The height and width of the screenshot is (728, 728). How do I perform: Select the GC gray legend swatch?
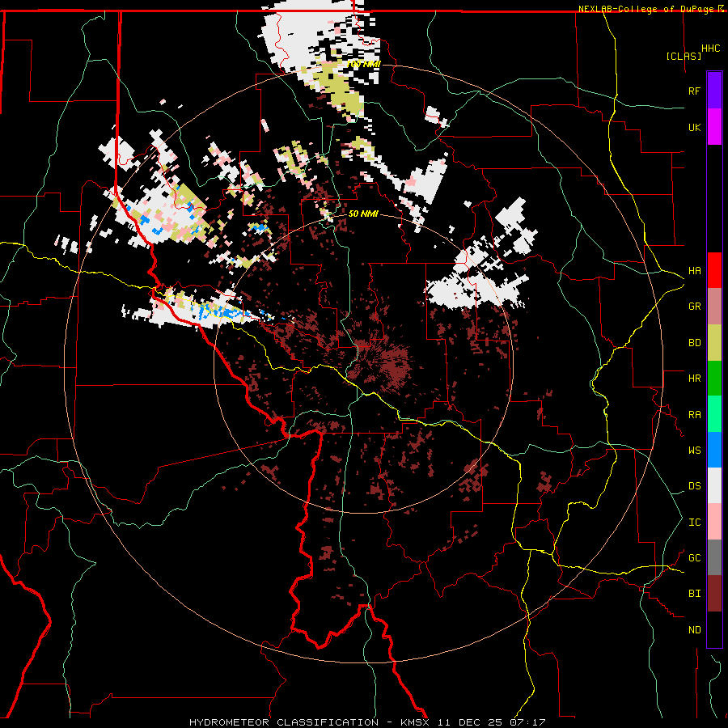(714, 557)
